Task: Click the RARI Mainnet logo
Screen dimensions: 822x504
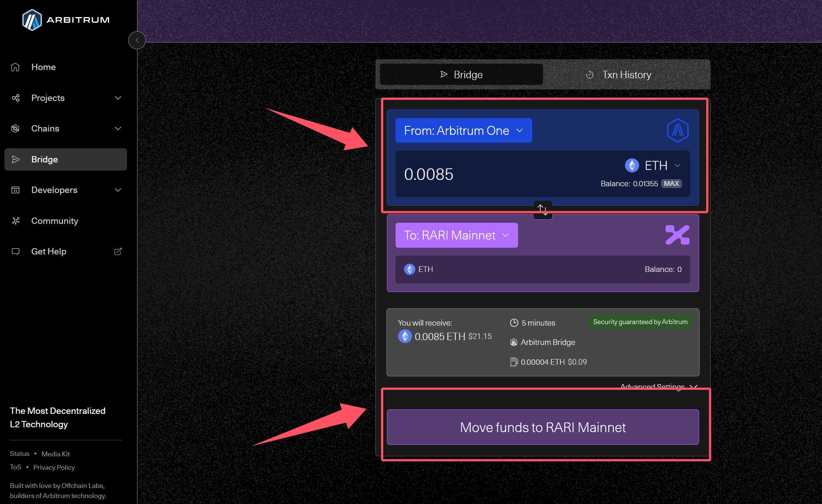Action: coord(677,235)
